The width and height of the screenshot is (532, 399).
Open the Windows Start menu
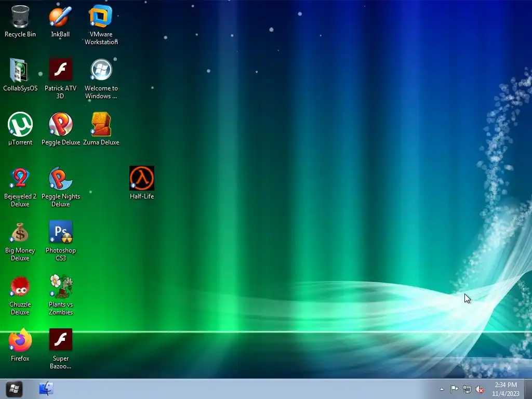[x=14, y=389]
